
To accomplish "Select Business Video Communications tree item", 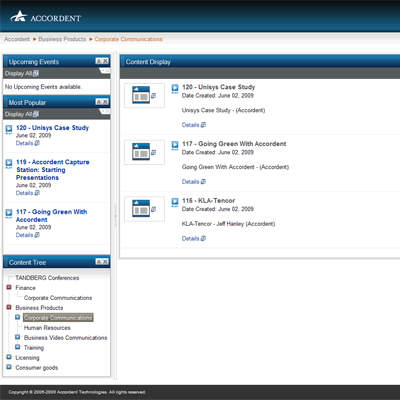I will (65, 338).
